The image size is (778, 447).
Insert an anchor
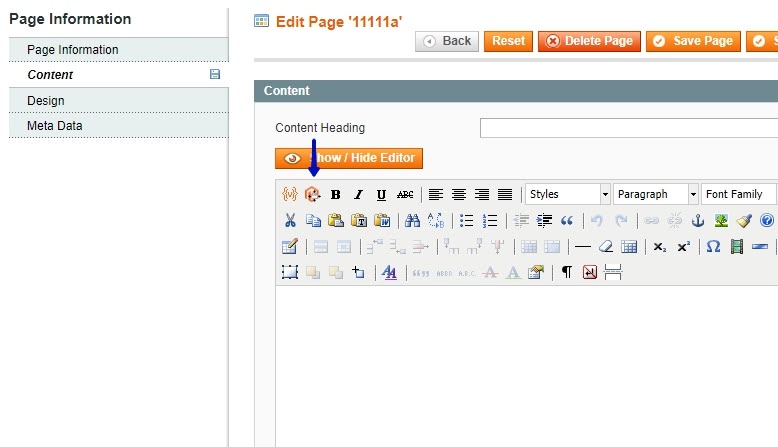click(698, 220)
